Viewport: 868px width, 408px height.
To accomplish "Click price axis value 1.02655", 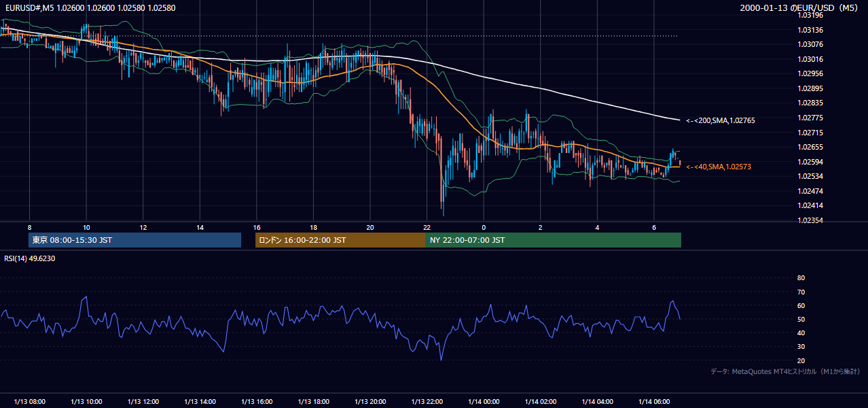I will pyautogui.click(x=810, y=147).
